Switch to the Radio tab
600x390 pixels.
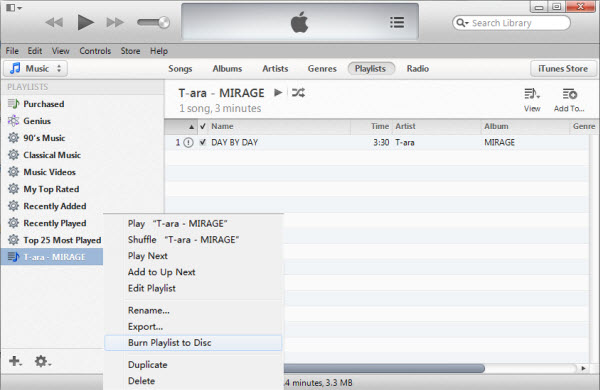pos(417,69)
